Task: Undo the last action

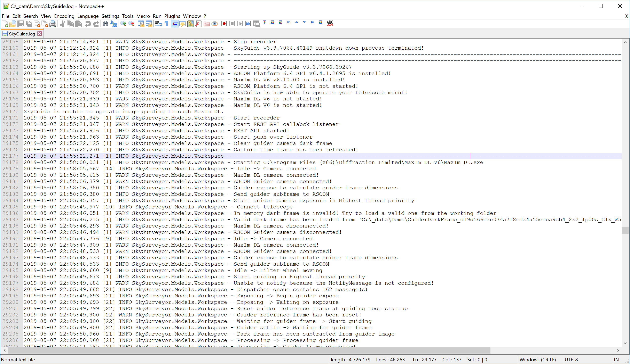Action: pos(88,24)
